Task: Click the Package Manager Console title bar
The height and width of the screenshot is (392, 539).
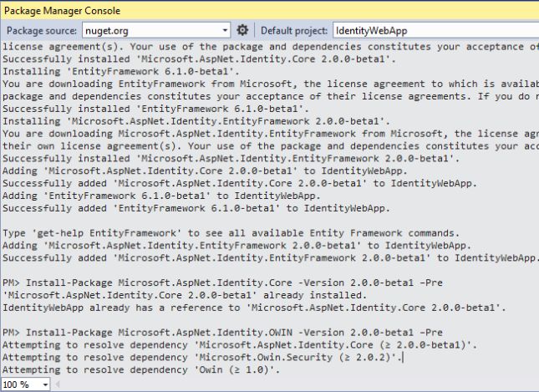Action: pyautogui.click(x=269, y=11)
